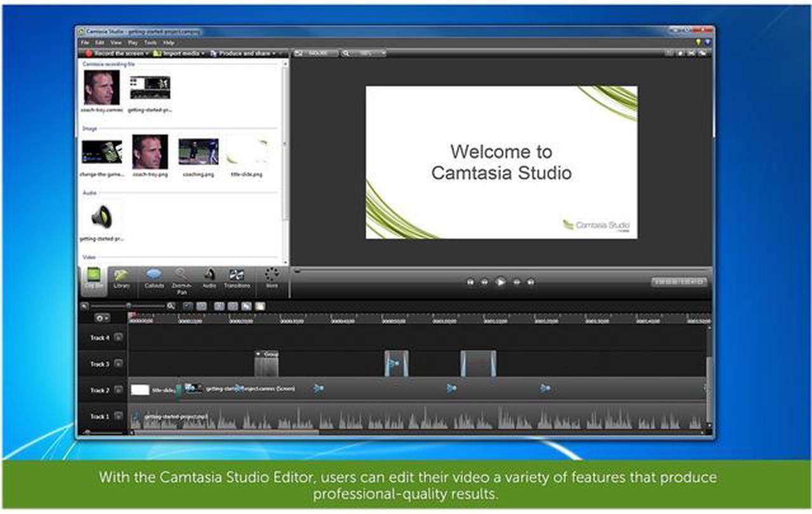Image resolution: width=812 pixels, height=514 pixels.
Task: Click the third edit button on timeline toolbar
Action: coord(219,306)
